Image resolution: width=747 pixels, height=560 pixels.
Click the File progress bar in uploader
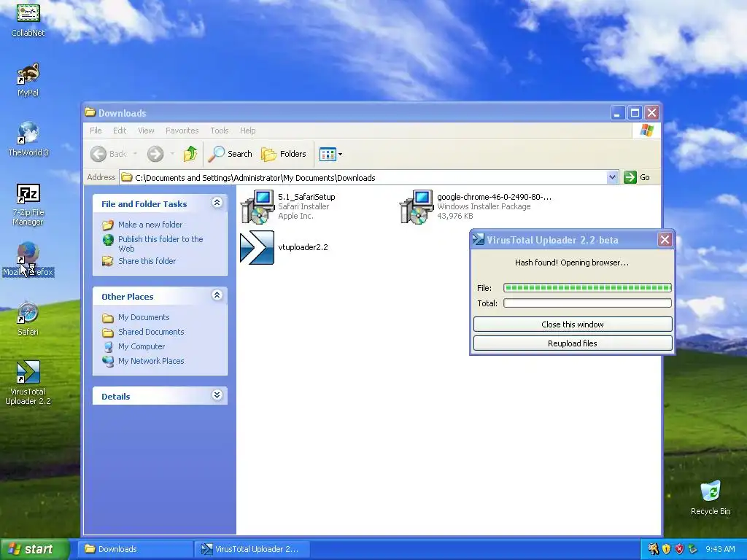click(x=587, y=287)
